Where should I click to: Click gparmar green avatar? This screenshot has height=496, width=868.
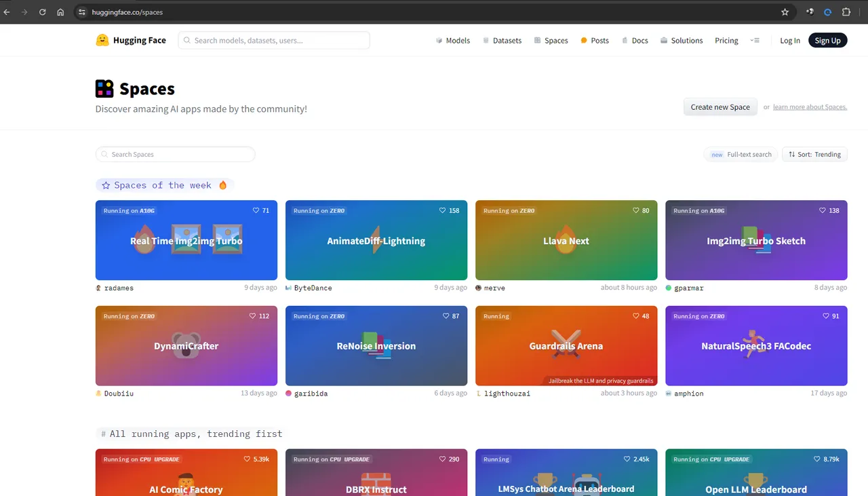tap(669, 288)
